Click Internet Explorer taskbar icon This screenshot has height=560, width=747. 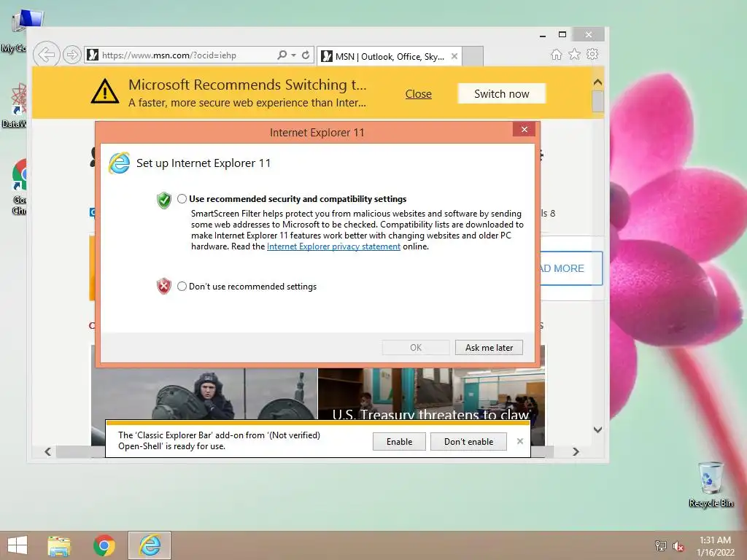pyautogui.click(x=150, y=545)
